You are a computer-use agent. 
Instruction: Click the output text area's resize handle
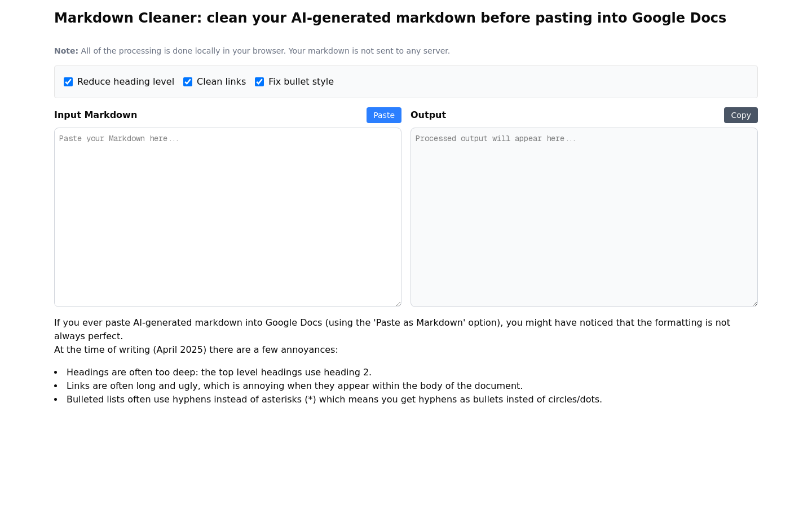pyautogui.click(x=754, y=304)
